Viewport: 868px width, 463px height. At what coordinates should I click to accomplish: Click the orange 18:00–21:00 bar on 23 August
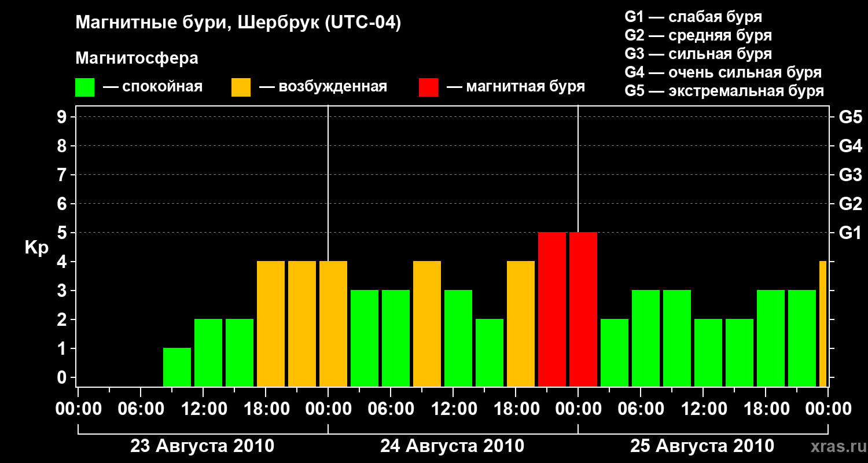(x=271, y=324)
